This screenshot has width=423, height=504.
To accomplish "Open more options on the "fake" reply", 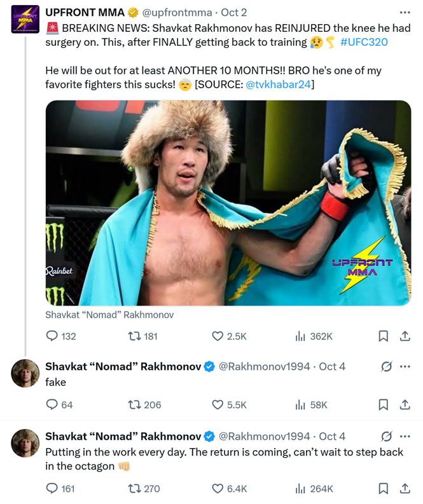I will tap(405, 367).
